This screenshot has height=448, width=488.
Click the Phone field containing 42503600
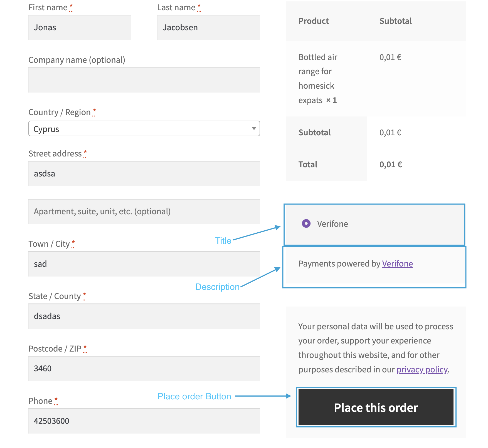[x=144, y=421]
